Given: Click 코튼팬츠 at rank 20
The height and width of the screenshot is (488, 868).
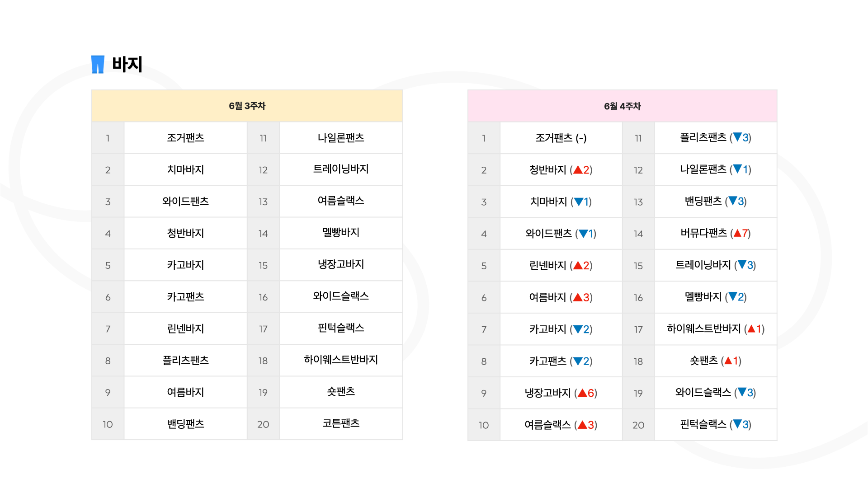Looking at the screenshot, I should point(341,423).
